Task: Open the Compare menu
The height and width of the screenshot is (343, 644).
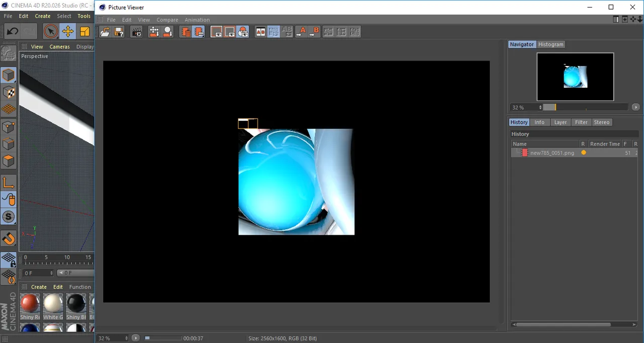Action: pos(167,20)
